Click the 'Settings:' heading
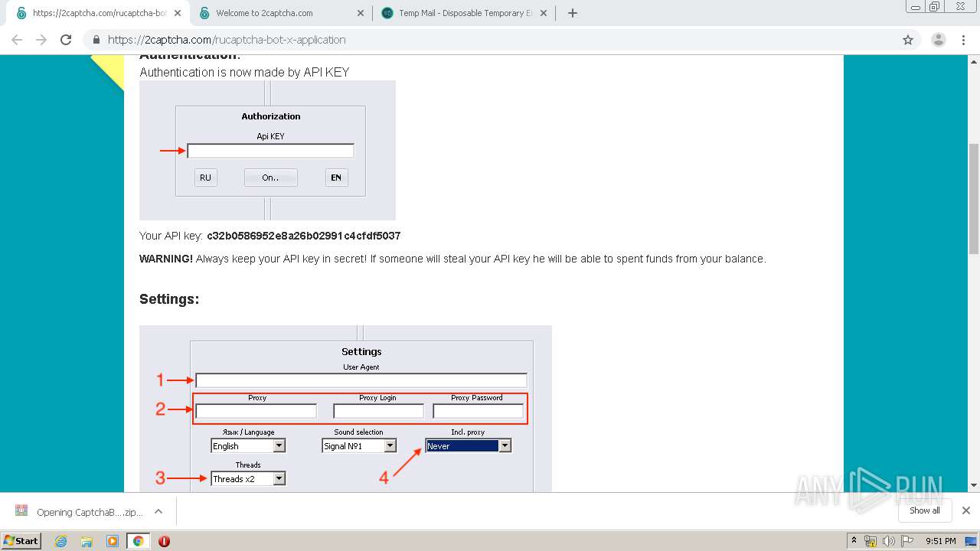This screenshot has height=551, width=980. 169,299
